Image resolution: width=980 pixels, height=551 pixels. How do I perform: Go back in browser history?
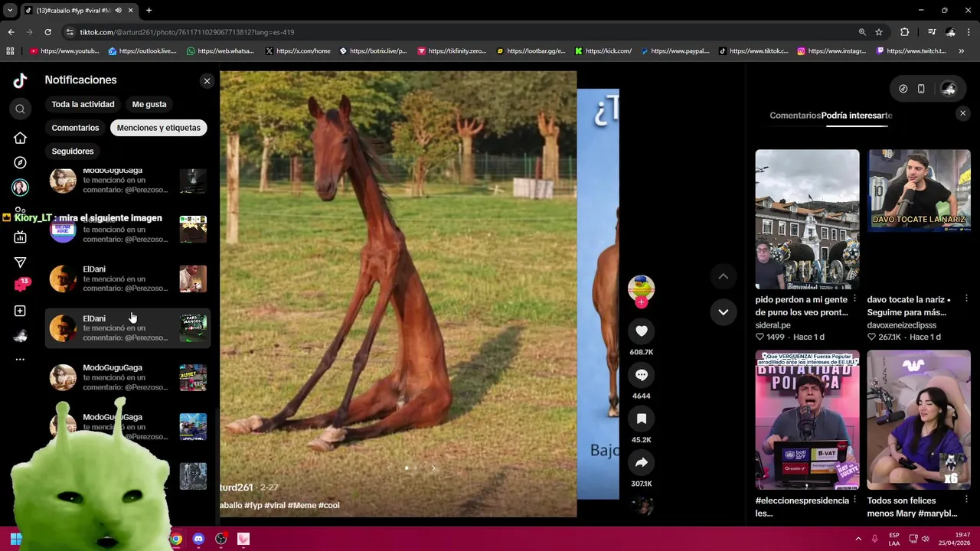point(11,32)
